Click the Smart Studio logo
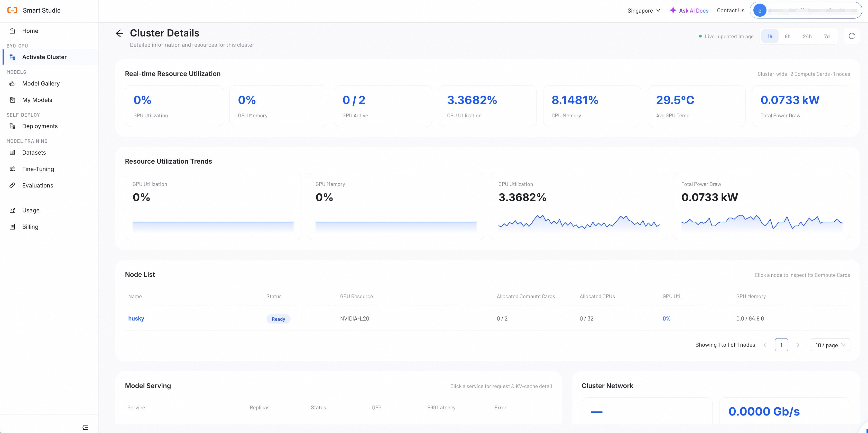This screenshot has height=433, width=868. coord(12,11)
